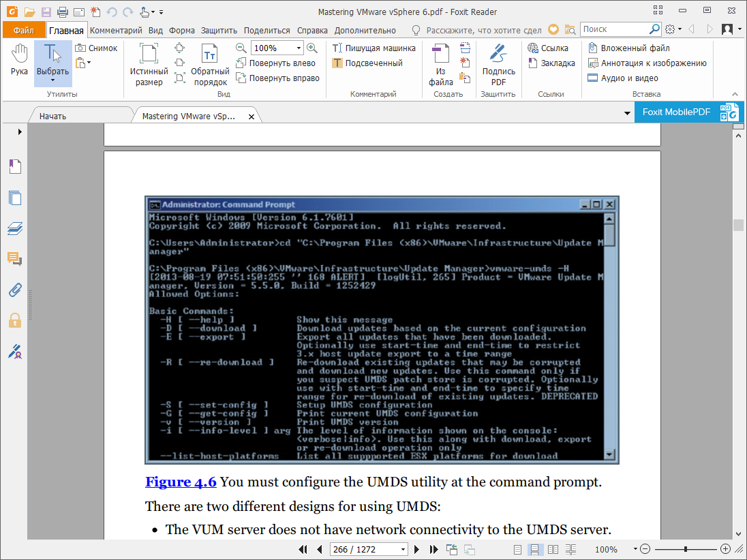Click the Open folder icon in quick toolbar

click(x=29, y=12)
